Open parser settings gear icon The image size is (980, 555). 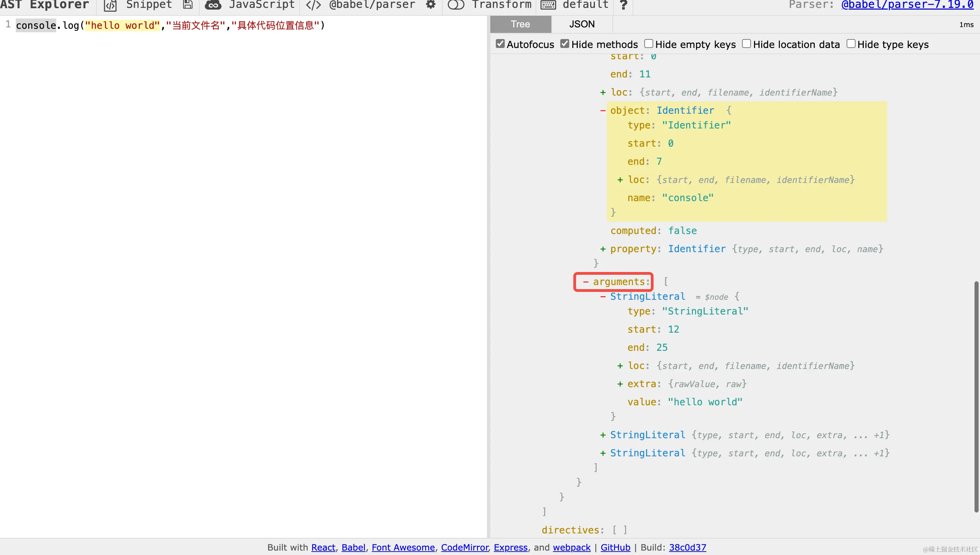click(x=431, y=4)
